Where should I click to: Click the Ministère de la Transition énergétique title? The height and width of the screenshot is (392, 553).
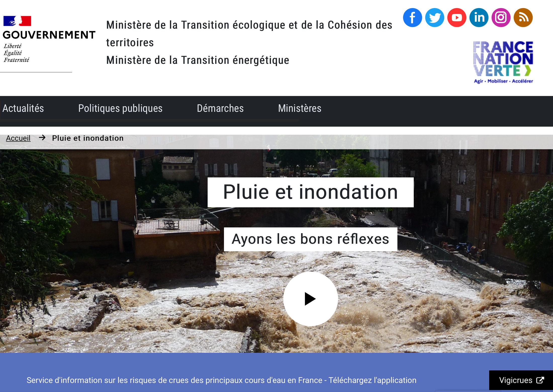pyautogui.click(x=198, y=60)
